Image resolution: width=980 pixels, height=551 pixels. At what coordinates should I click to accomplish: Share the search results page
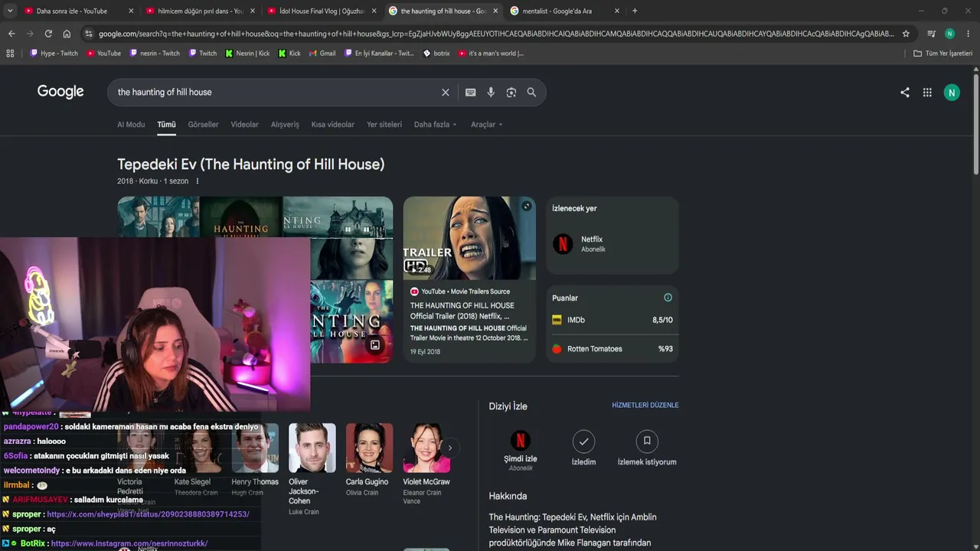(x=905, y=93)
